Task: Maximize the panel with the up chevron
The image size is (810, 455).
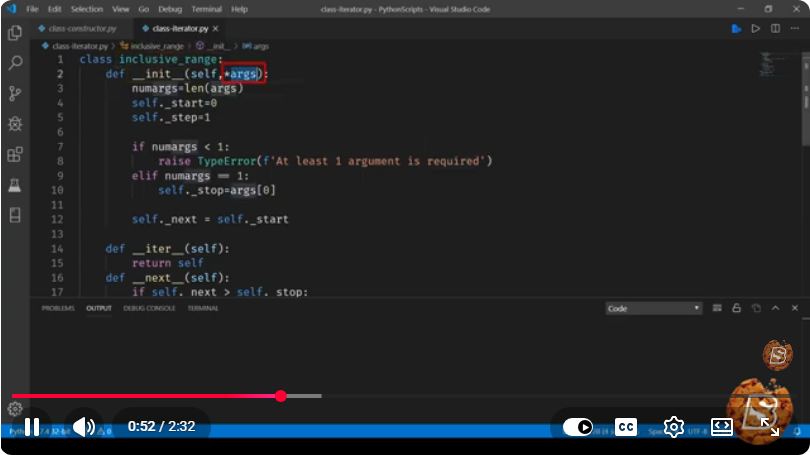Action: pos(775,308)
